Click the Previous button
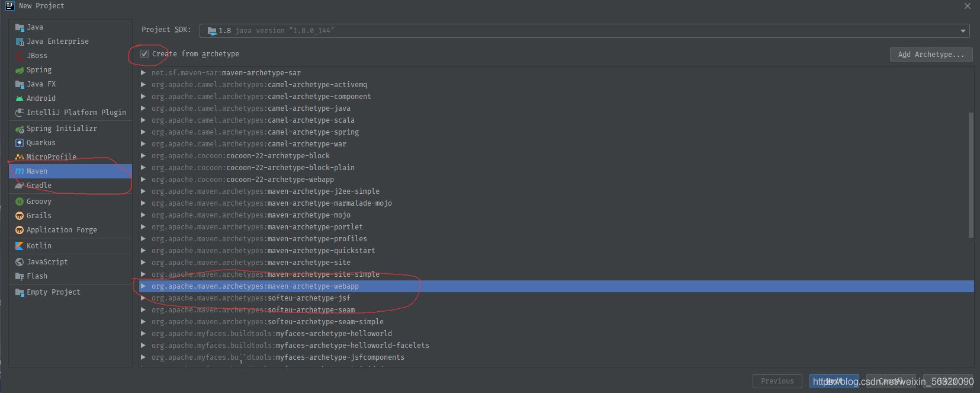The height and width of the screenshot is (393, 980). pyautogui.click(x=777, y=381)
